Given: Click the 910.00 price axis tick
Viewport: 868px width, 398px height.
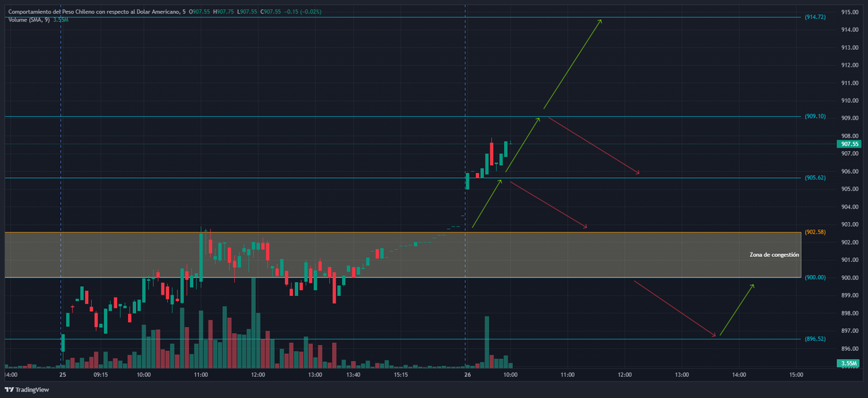Looking at the screenshot, I should click(x=849, y=101).
